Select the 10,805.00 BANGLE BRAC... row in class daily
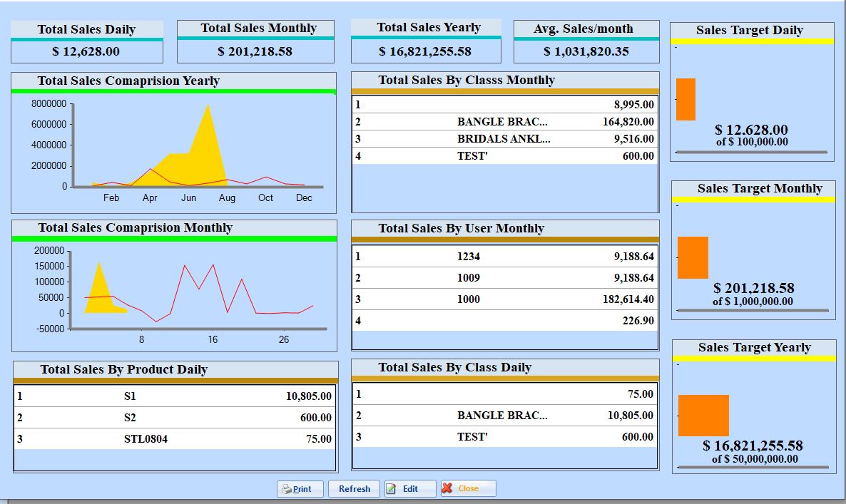This screenshot has height=504, width=846. pyautogui.click(x=504, y=416)
